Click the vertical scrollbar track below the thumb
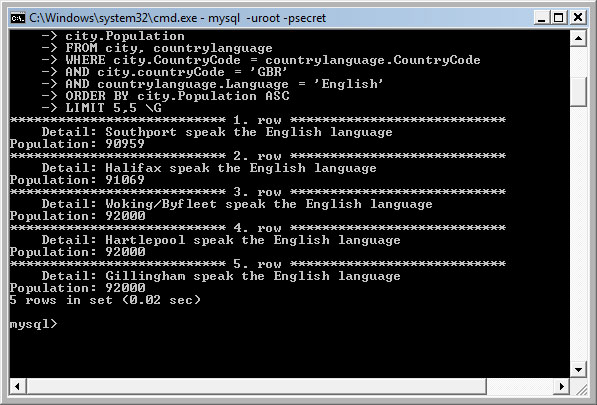The height and width of the screenshot is (405, 597). [x=578, y=234]
